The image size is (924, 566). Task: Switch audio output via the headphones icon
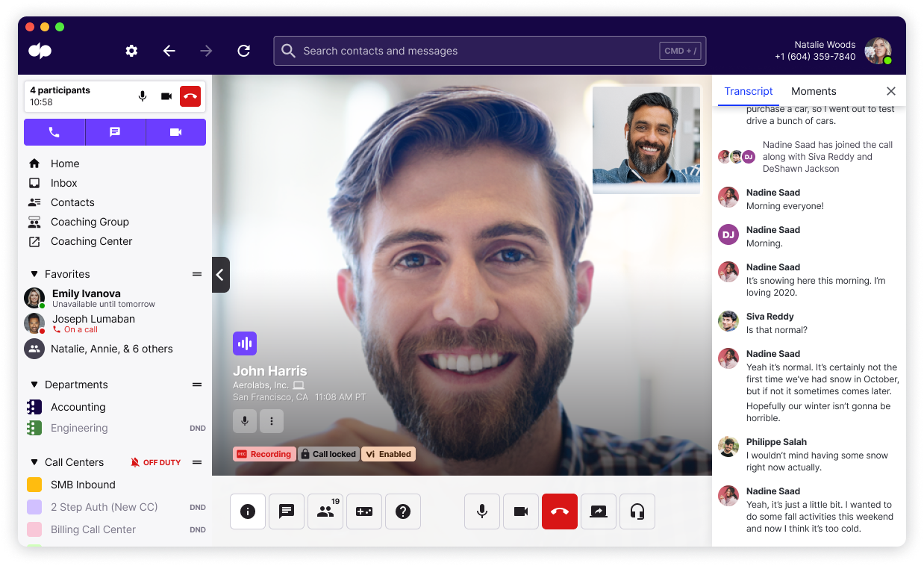(x=637, y=511)
